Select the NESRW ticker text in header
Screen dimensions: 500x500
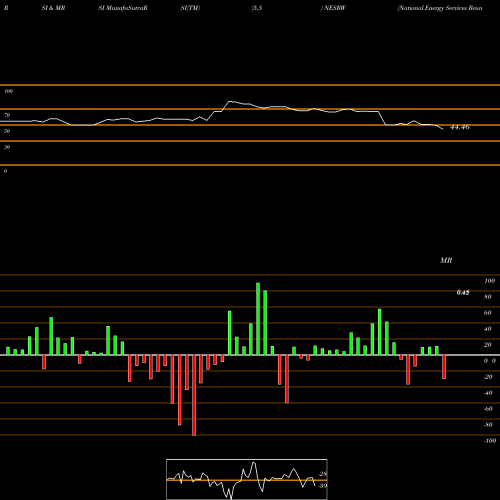pyautogui.click(x=334, y=8)
